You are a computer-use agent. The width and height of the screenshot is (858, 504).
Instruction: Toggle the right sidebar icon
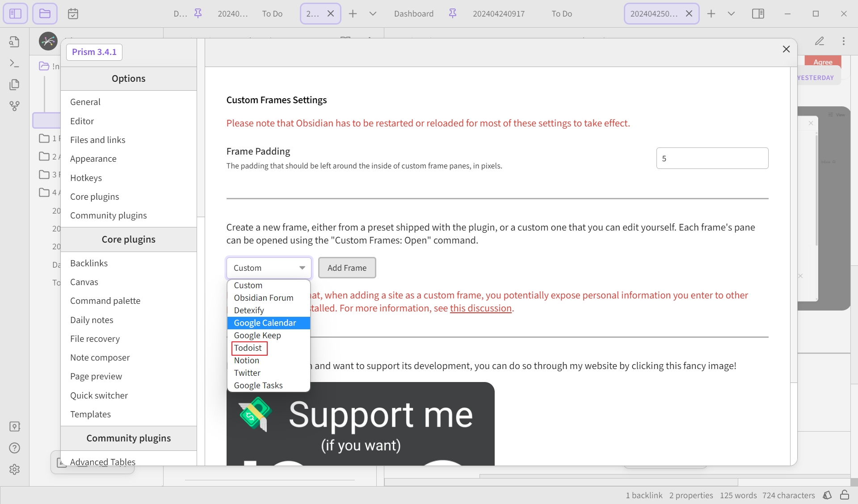click(758, 14)
